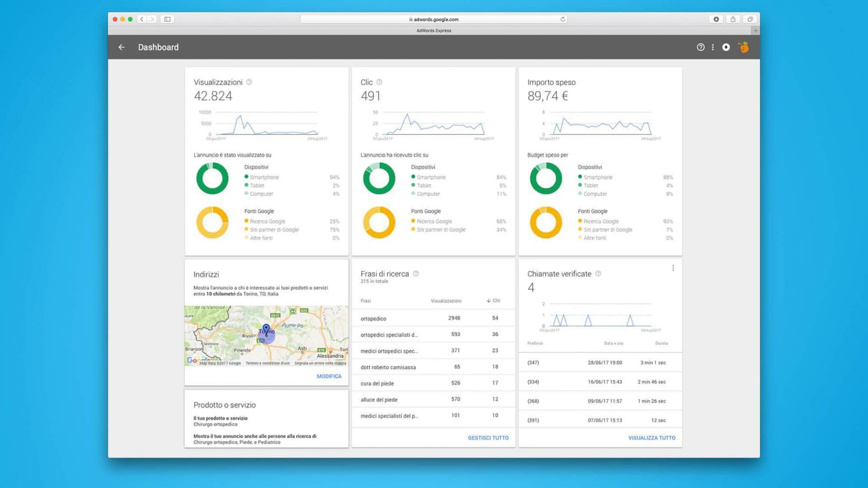
Task: Click the help icon beside Clic title
Action: (x=379, y=82)
